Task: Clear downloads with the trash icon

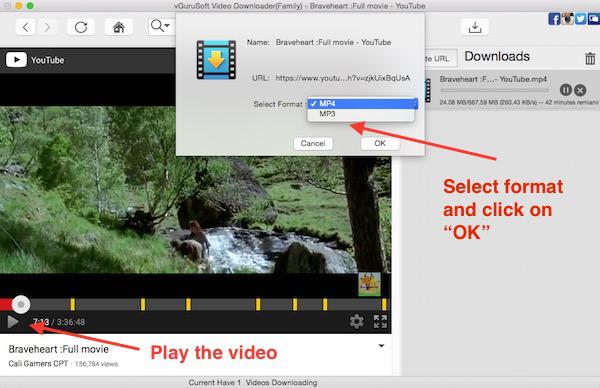Action: point(590,58)
